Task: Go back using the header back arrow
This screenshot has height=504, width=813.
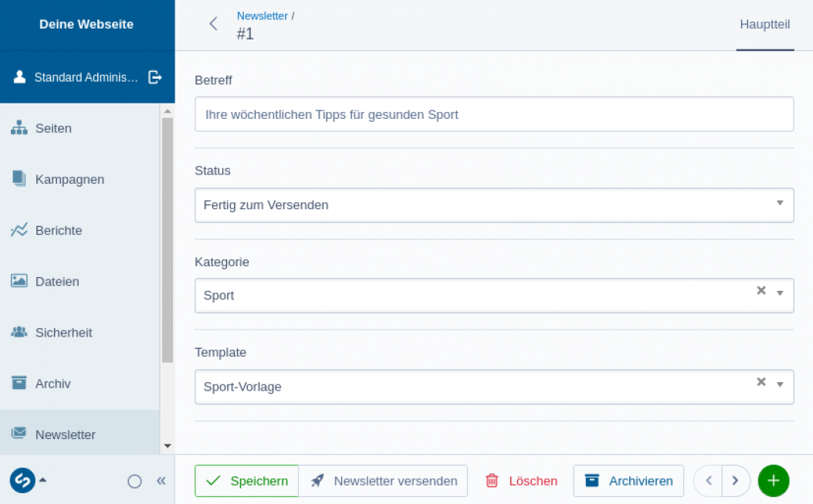Action: point(213,23)
